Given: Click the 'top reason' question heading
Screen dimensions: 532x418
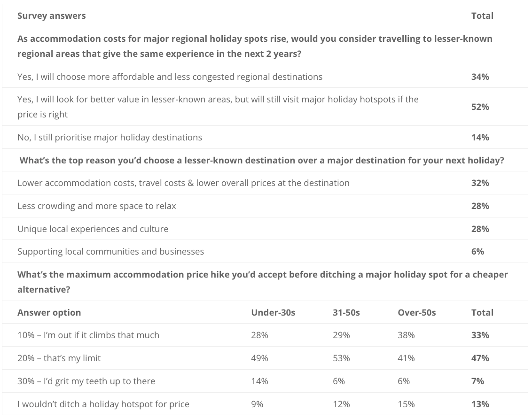Looking at the screenshot, I should [x=262, y=160].
